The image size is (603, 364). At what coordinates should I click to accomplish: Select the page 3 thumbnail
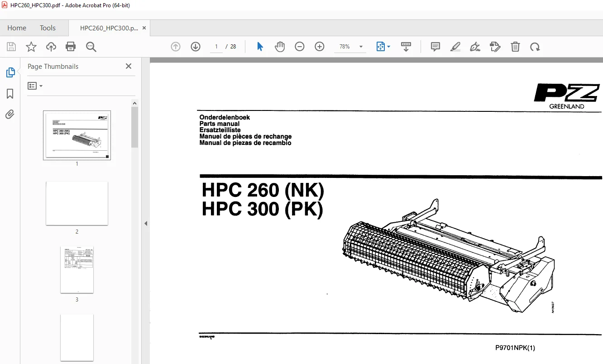tap(77, 269)
